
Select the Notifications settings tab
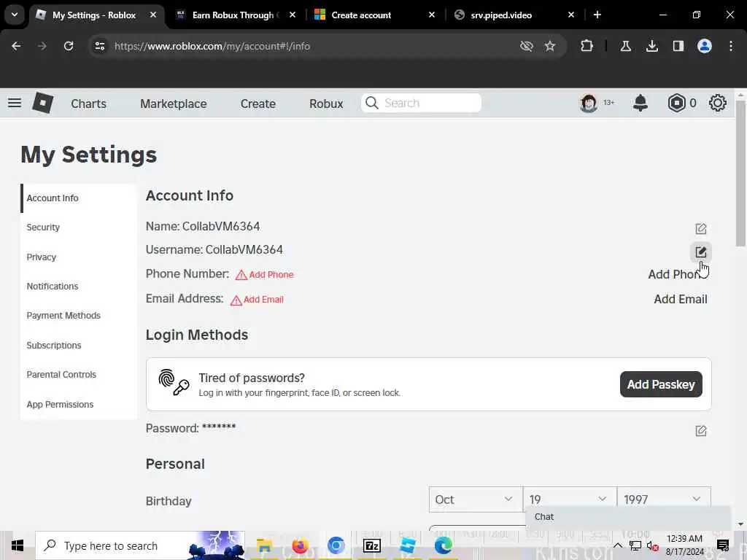[79, 286]
